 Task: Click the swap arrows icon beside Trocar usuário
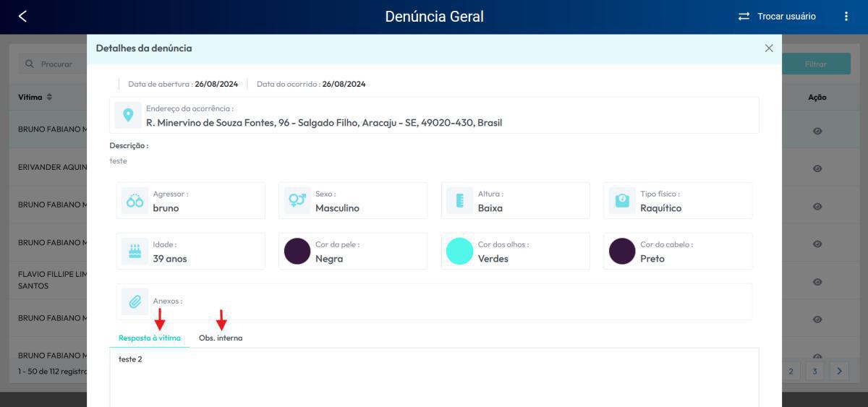[x=744, y=16]
